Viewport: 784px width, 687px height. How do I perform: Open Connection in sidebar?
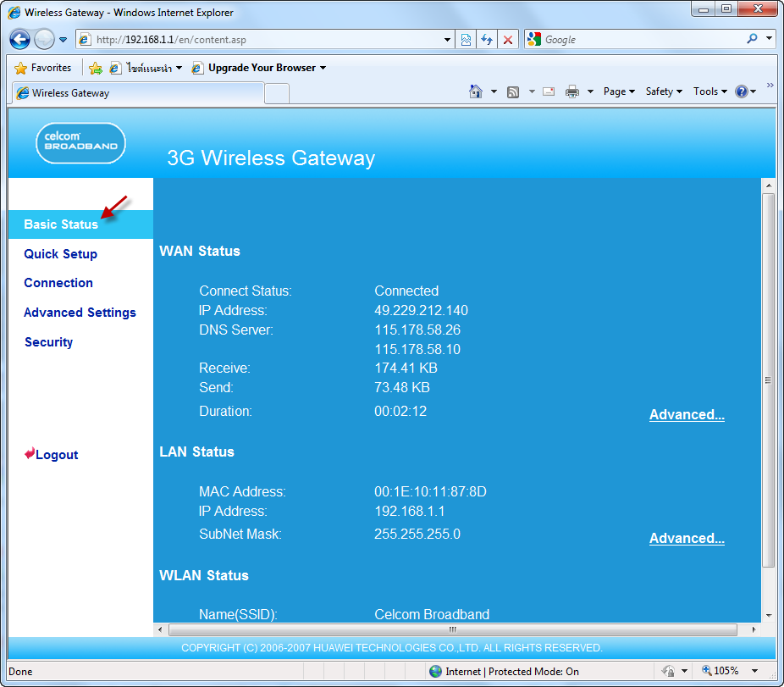pos(58,283)
